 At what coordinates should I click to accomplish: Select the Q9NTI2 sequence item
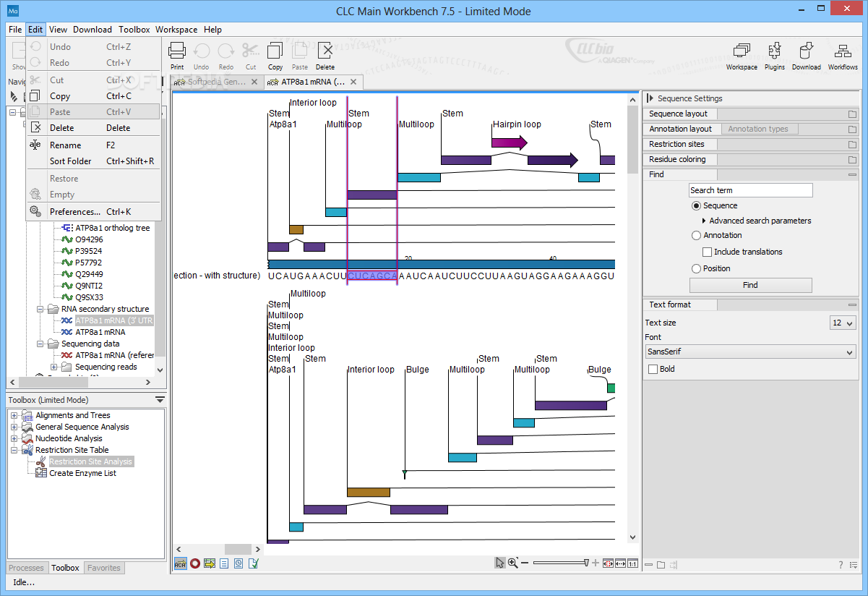click(89, 286)
